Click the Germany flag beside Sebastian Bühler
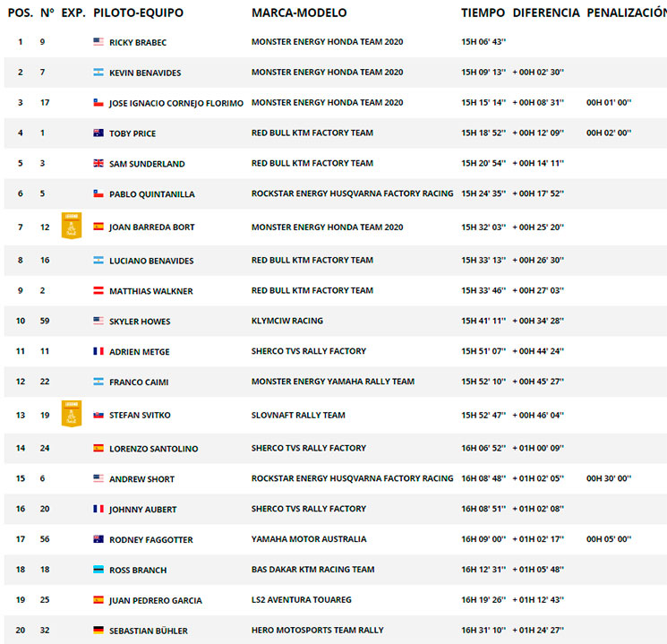The image size is (667, 644). pyautogui.click(x=98, y=630)
